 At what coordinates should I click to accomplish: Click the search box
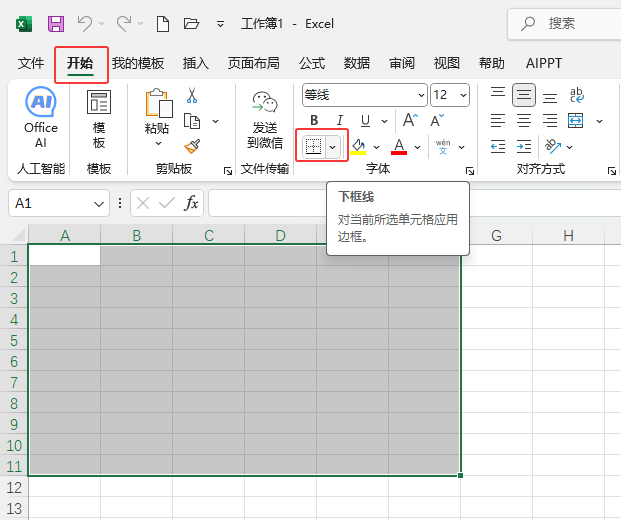(x=564, y=24)
